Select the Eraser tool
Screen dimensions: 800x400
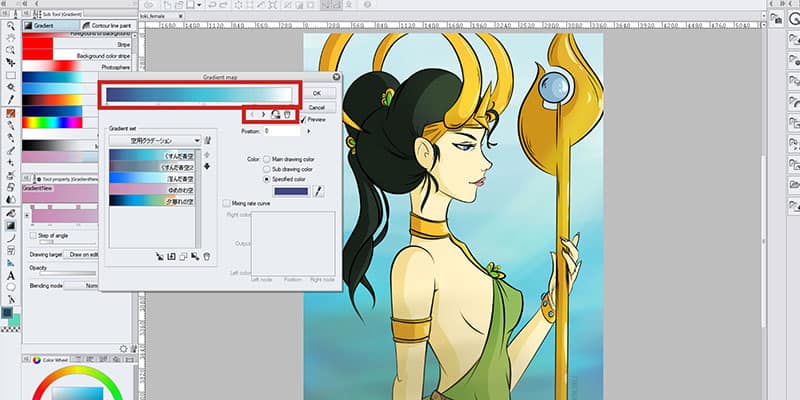pyautogui.click(x=10, y=187)
